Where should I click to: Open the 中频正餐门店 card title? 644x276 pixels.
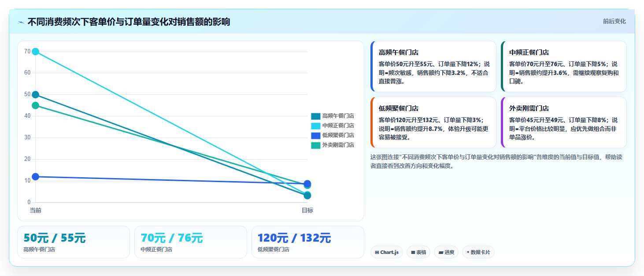529,52
